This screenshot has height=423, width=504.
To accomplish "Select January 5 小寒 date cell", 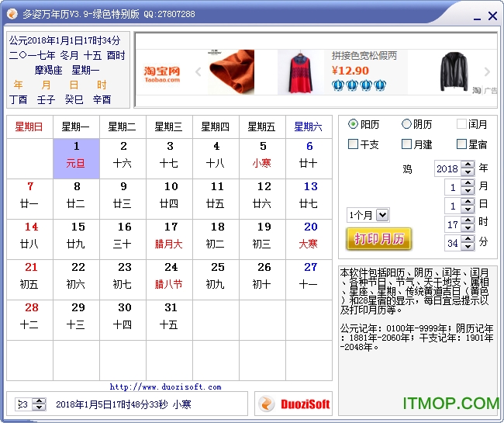I will [x=262, y=158].
